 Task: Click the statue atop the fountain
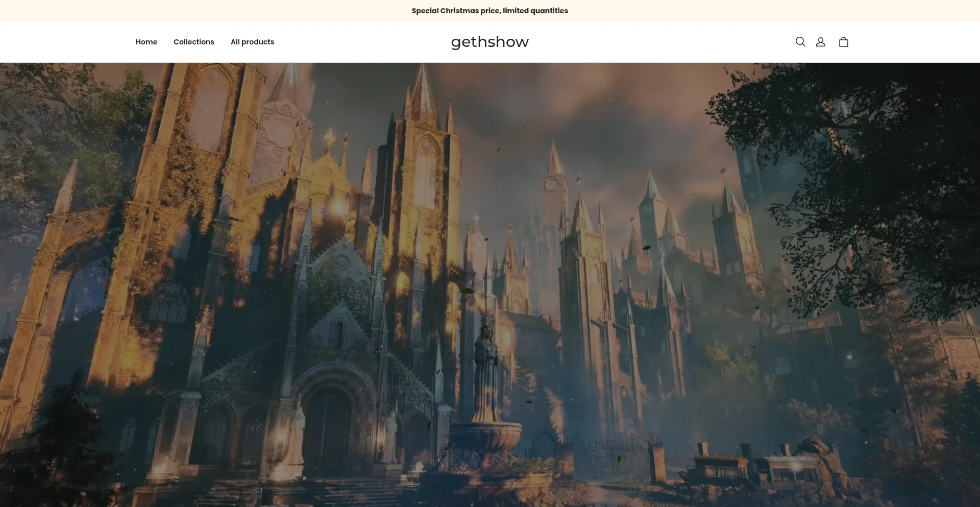point(485,373)
